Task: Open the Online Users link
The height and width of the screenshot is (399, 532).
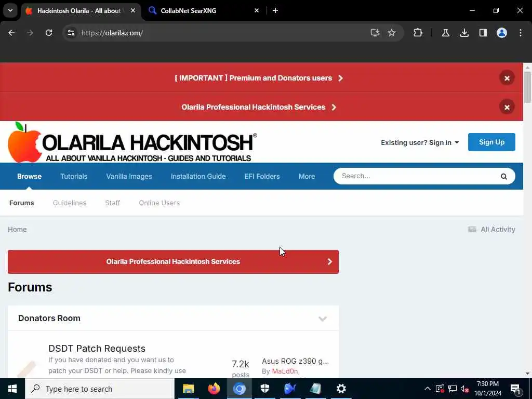Action: pos(159,203)
